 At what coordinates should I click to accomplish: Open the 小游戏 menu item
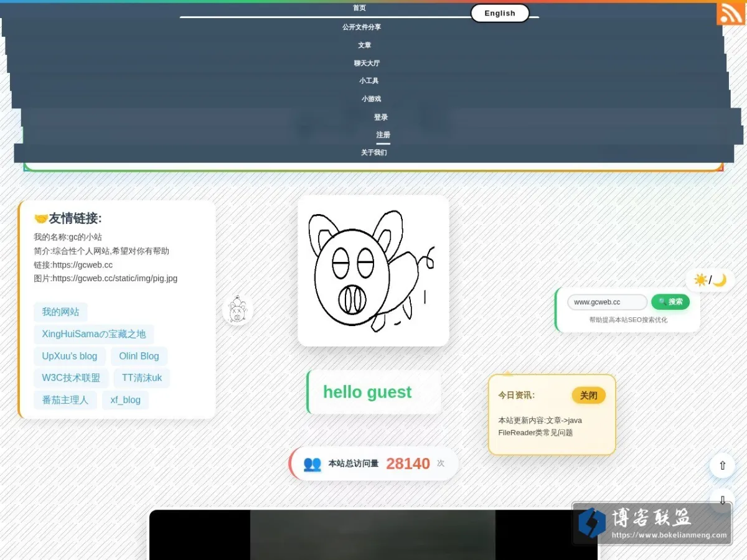(x=371, y=99)
